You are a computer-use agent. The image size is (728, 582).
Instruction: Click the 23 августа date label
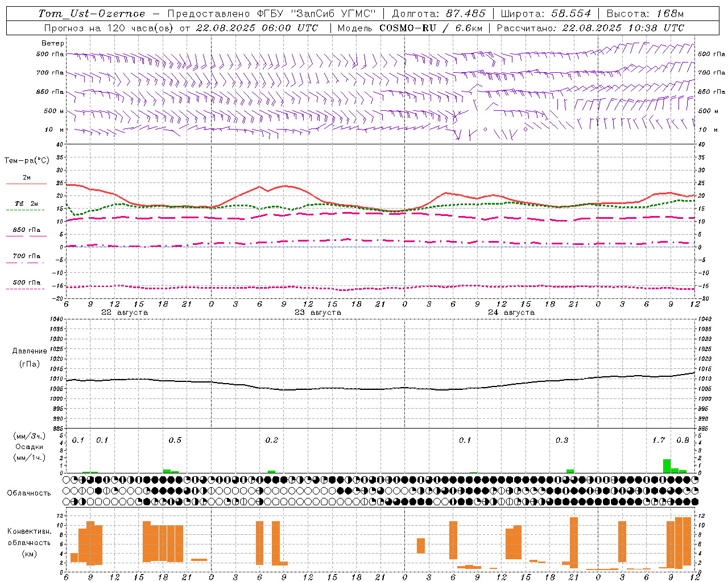click(318, 313)
